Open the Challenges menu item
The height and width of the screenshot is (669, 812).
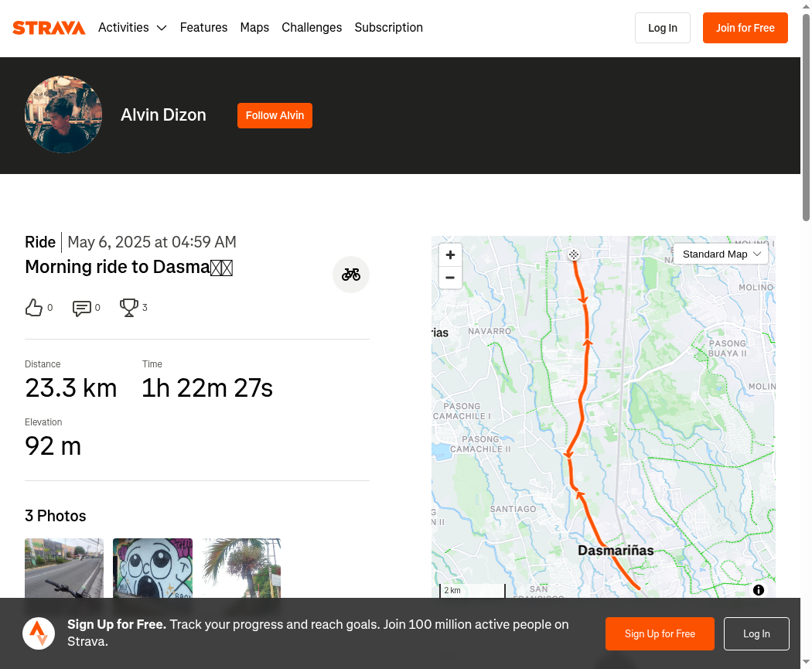(312, 27)
